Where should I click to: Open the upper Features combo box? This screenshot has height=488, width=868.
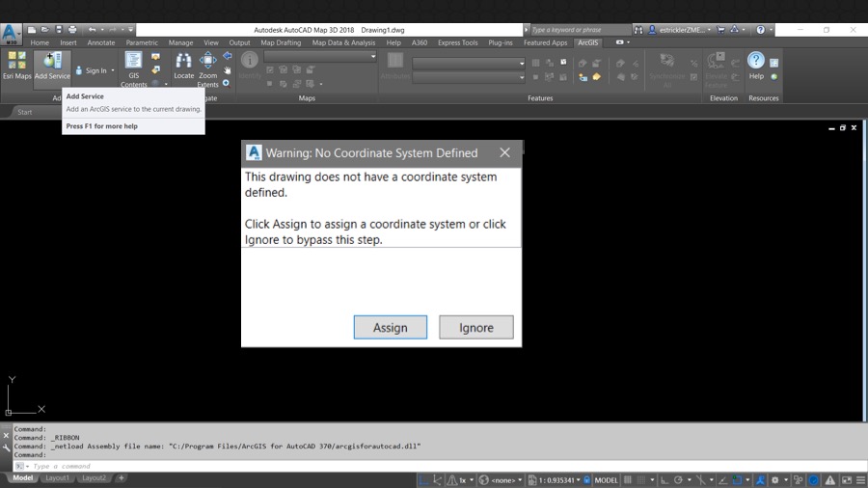[469, 63]
